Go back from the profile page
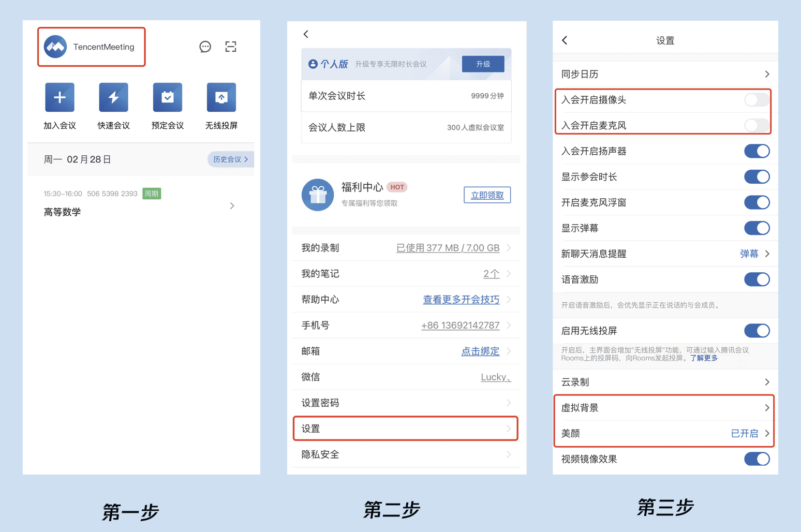Screen dimensions: 801x532 pos(306,34)
